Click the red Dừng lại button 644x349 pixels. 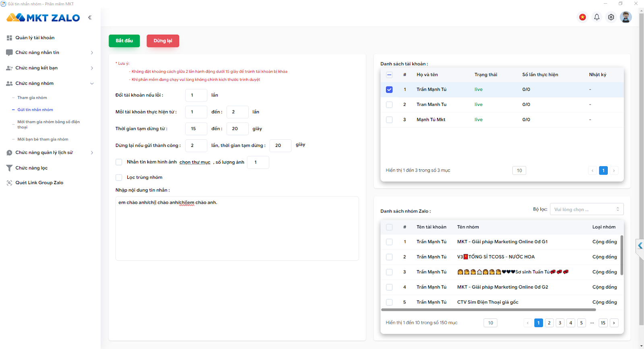pos(163,41)
